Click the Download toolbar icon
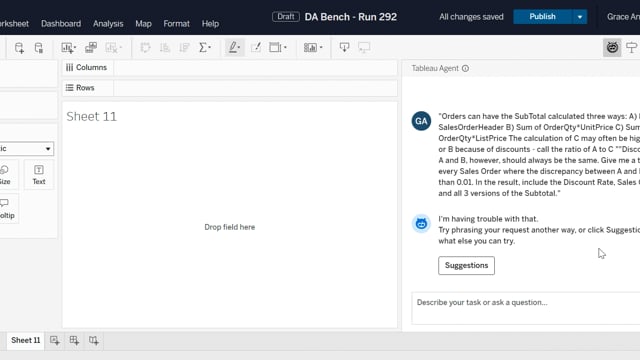 344,48
